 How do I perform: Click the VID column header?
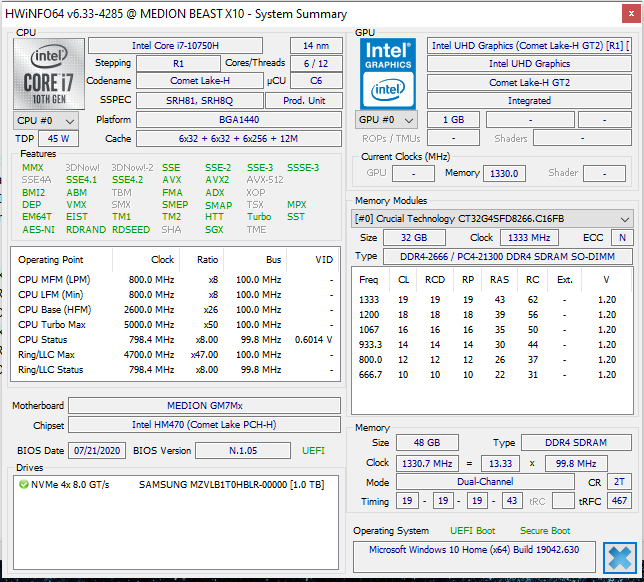(x=313, y=260)
